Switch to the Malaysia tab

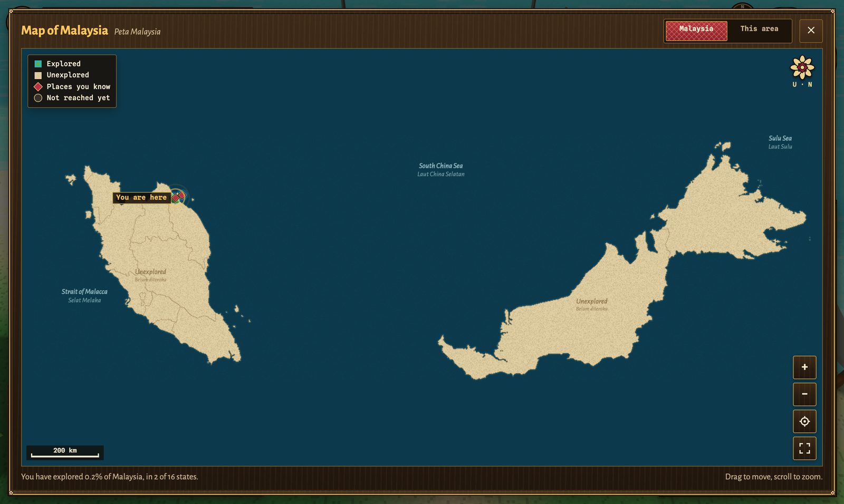[696, 31]
